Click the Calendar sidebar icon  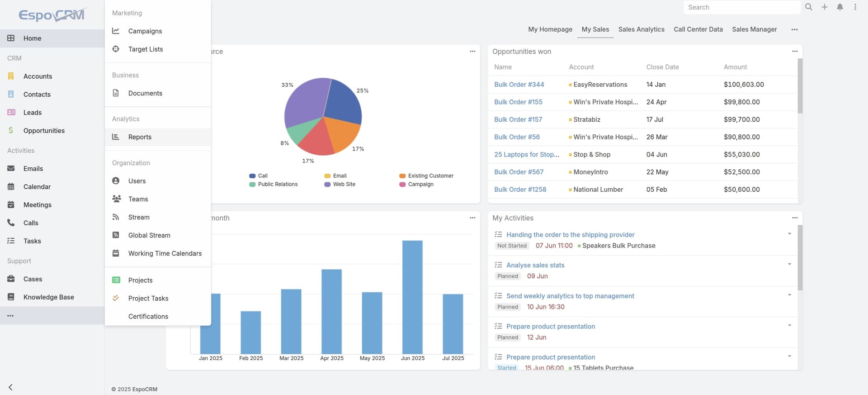11,186
